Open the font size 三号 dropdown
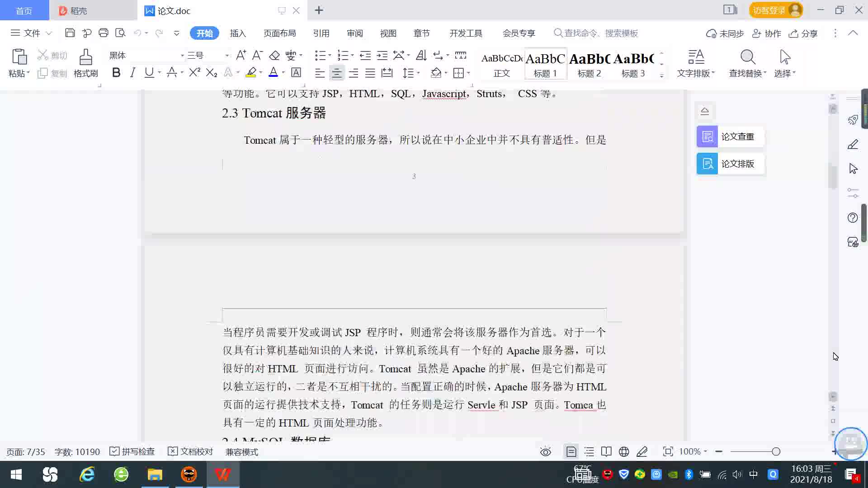The height and width of the screenshot is (488, 868). (226, 56)
